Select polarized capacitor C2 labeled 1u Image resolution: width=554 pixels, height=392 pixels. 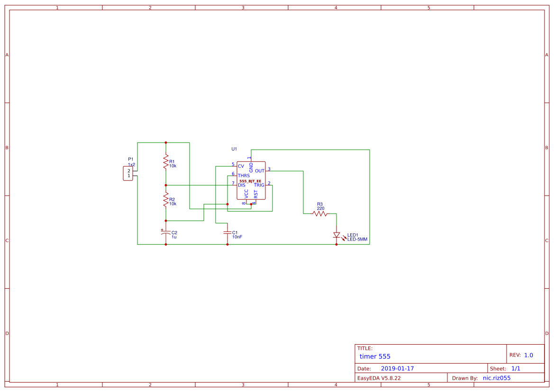tap(165, 233)
